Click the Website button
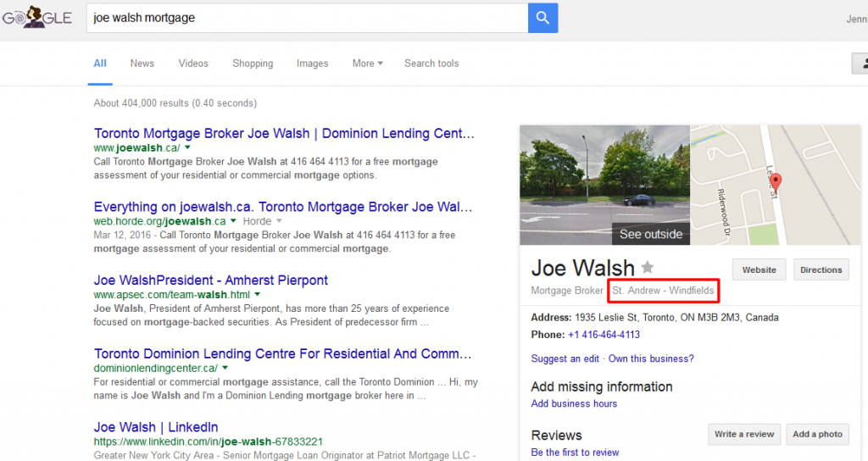This screenshot has width=868, height=461. click(x=759, y=270)
